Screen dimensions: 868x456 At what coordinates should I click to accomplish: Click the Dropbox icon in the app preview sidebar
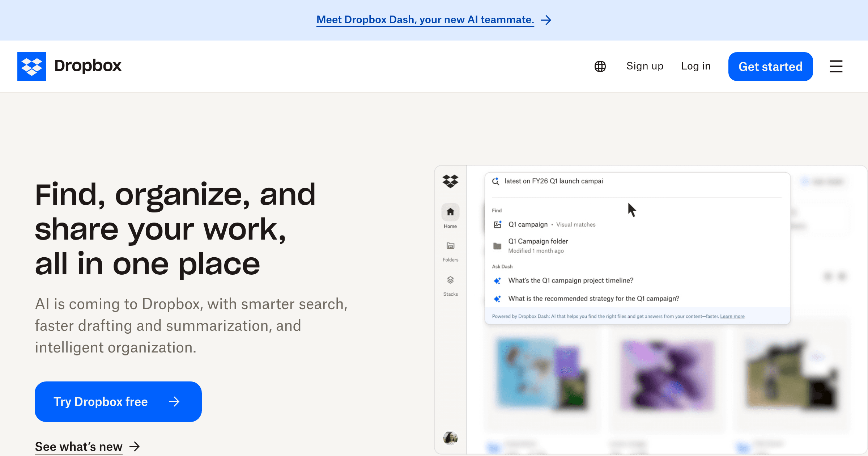tap(450, 181)
